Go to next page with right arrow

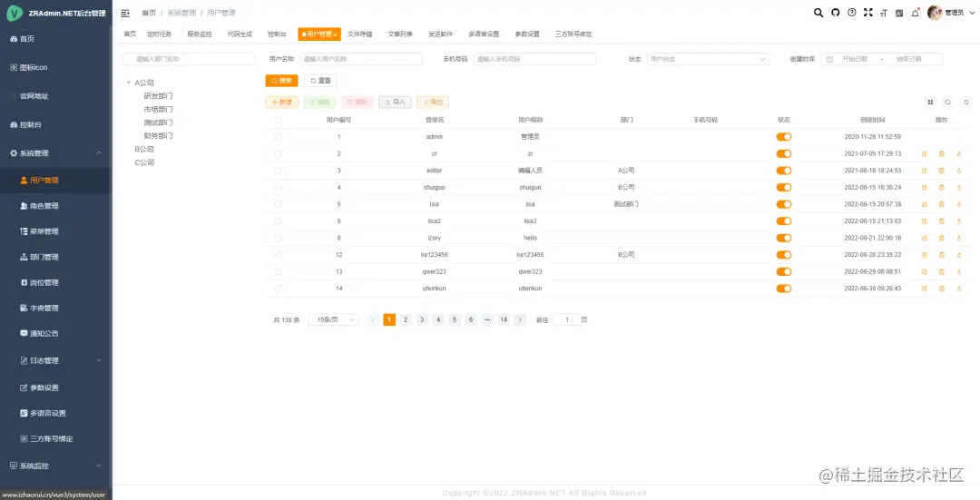[520, 320]
